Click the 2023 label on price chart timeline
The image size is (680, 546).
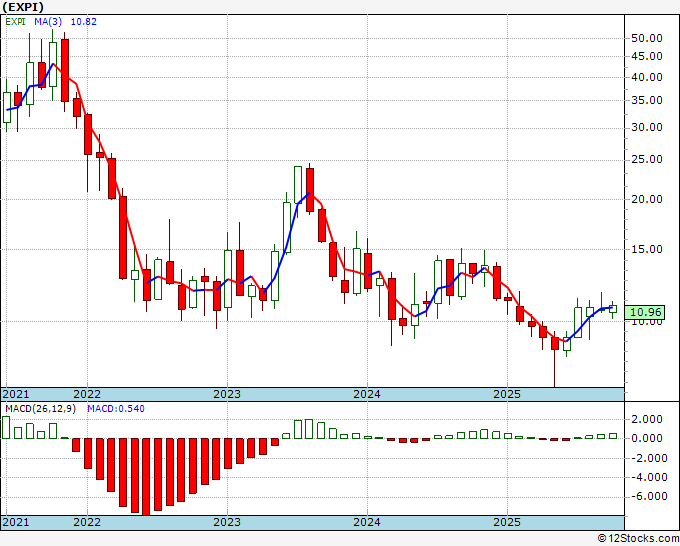[227, 394]
